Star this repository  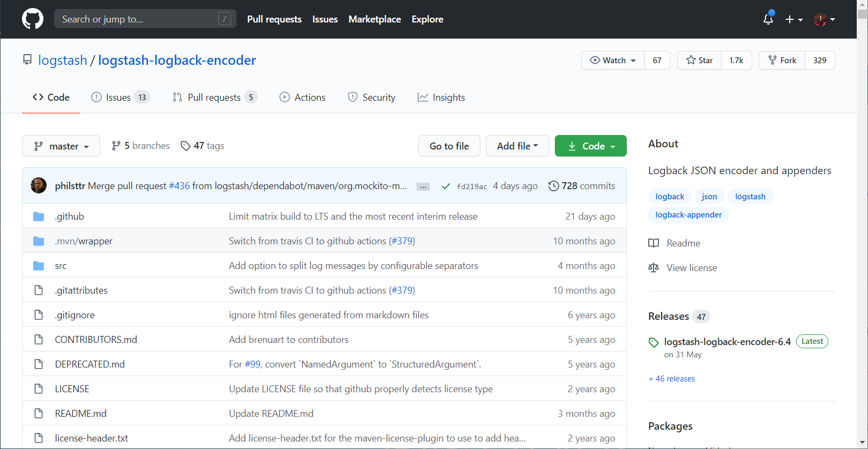(700, 60)
